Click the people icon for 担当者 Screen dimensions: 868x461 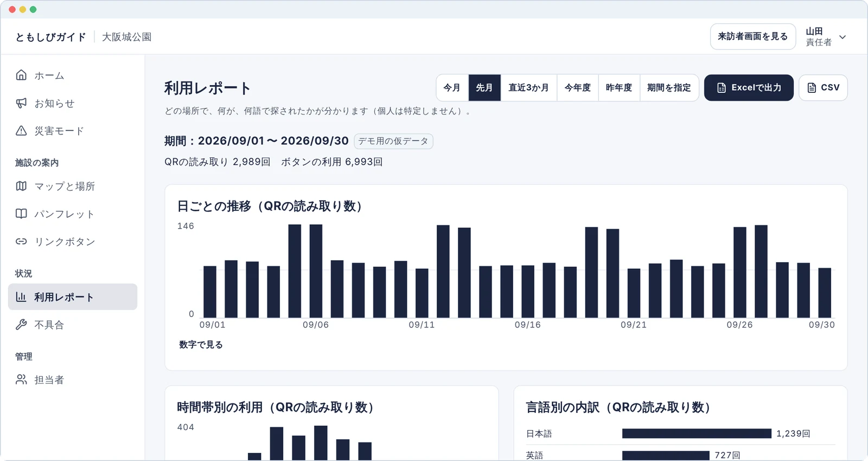pos(21,380)
